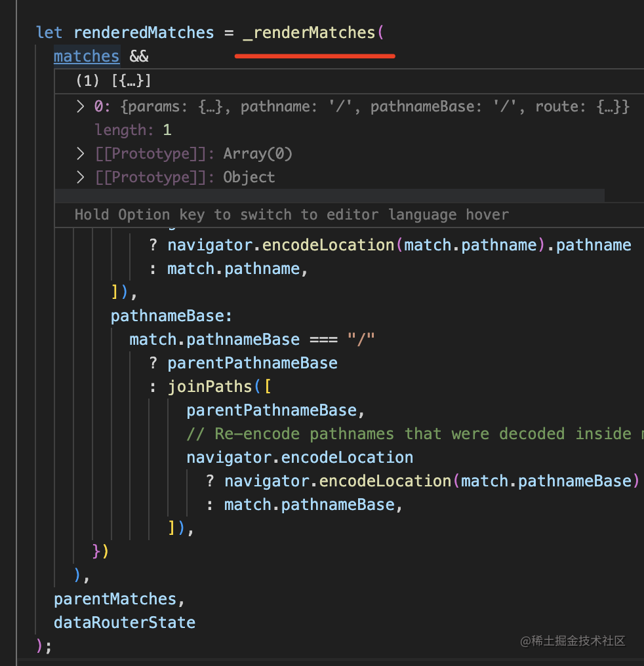The width and height of the screenshot is (644, 666).
Task: Click the (1) [{…}] hover header
Action: [x=113, y=81]
